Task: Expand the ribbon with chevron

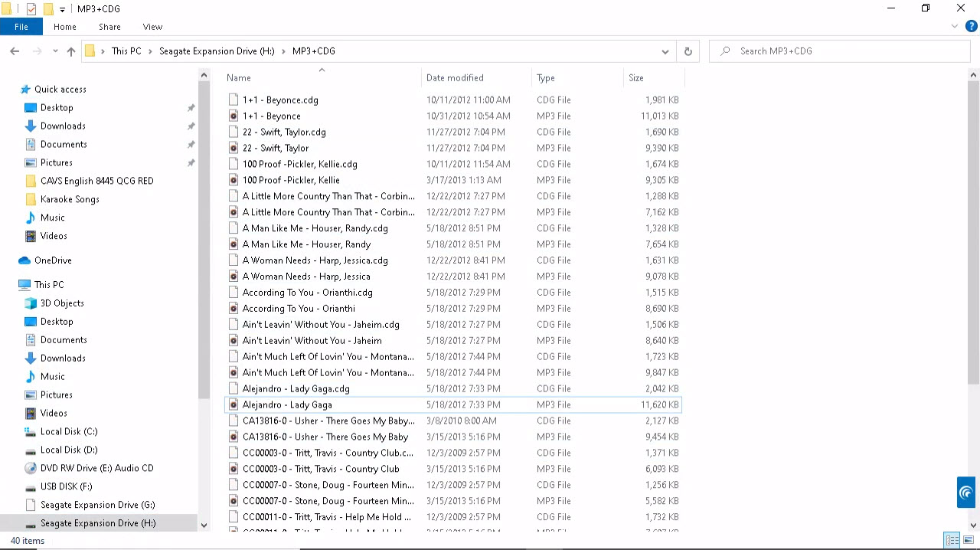Action: coord(955,27)
